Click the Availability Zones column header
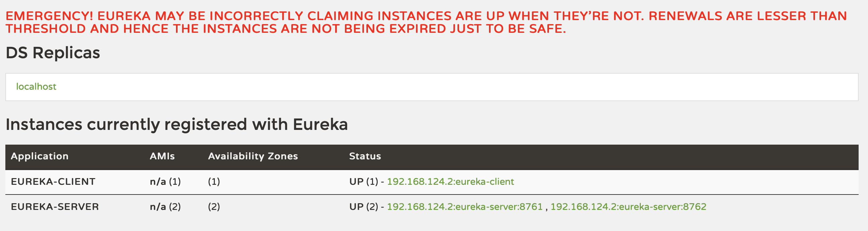The image size is (868, 231). coord(253,156)
